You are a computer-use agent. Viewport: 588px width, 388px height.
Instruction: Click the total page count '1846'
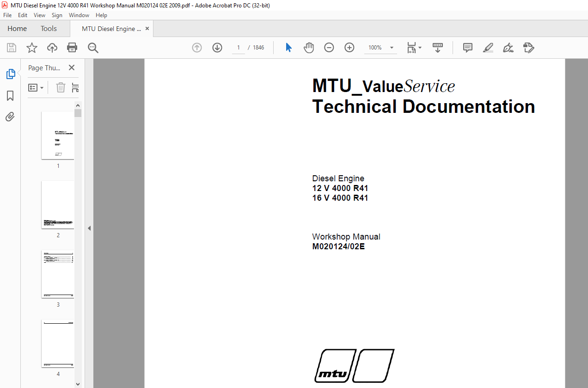[258, 48]
